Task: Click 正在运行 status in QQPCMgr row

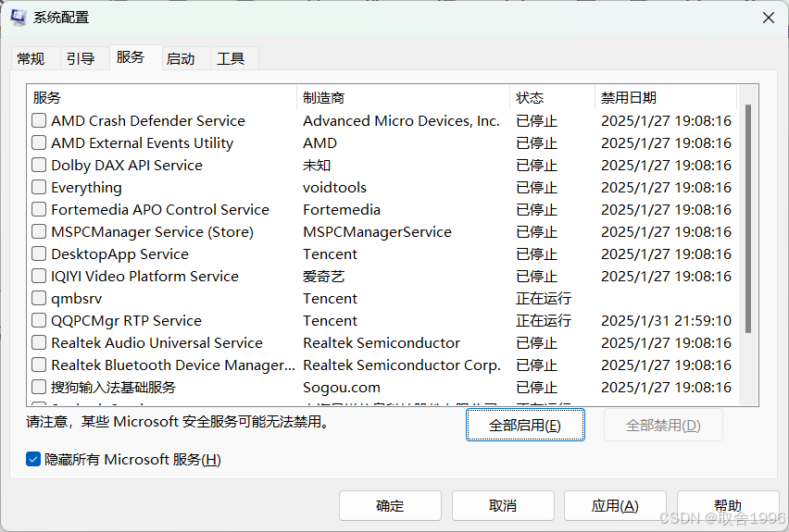Action: [x=544, y=320]
